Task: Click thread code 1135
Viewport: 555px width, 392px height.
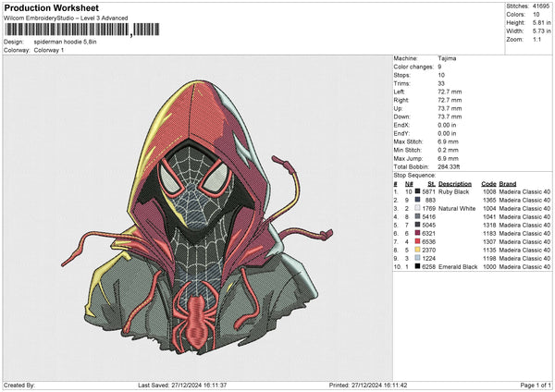Action: coord(489,250)
